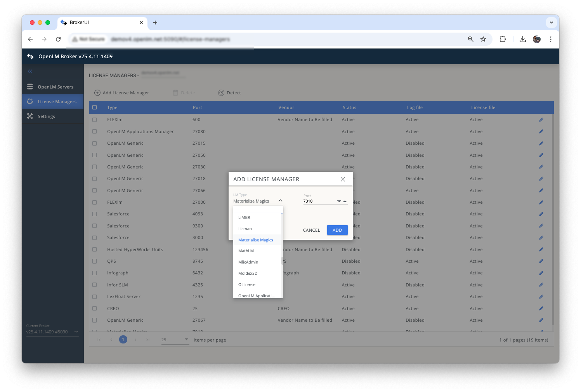
Task: Click the Detect icon on the toolbar
Action: 221,93
